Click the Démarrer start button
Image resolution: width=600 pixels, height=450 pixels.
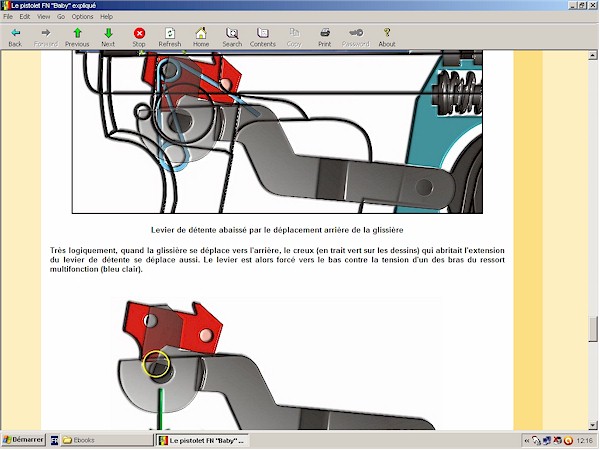22,440
